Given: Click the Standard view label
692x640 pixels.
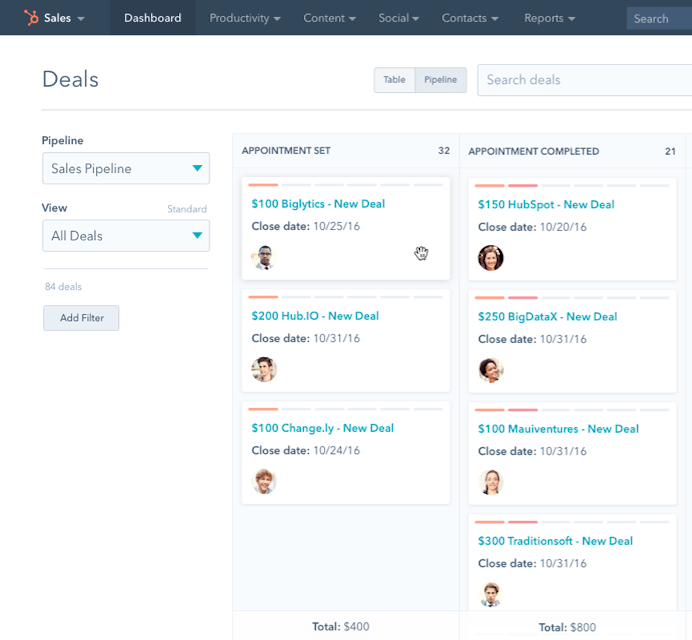Looking at the screenshot, I should (187, 209).
